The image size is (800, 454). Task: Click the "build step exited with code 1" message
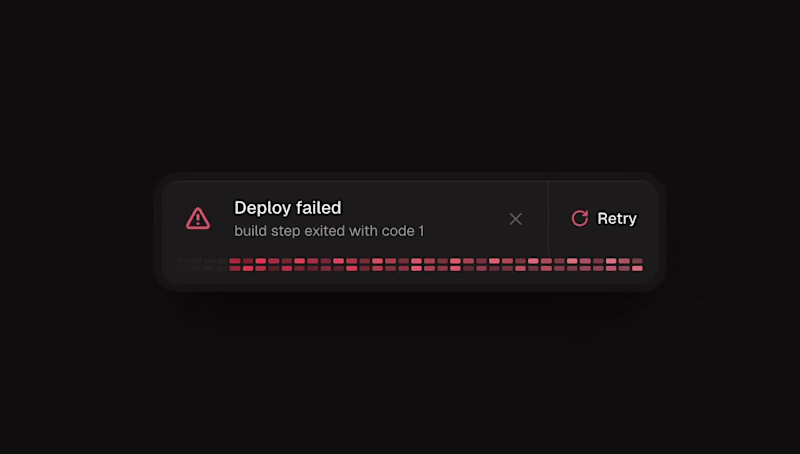coord(329,231)
